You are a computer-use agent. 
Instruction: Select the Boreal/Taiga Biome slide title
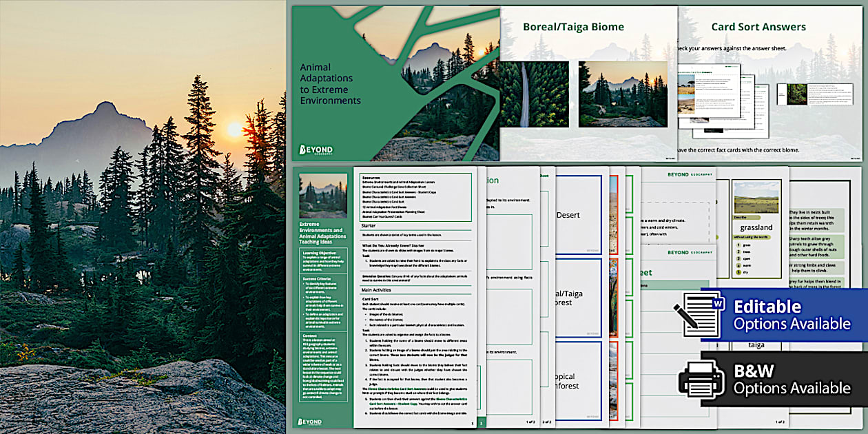[573, 28]
